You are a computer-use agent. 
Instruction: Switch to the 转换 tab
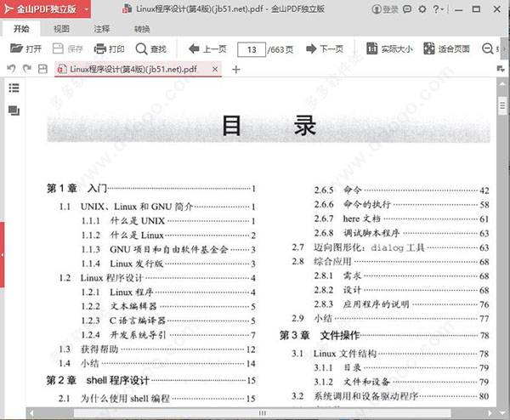coord(142,29)
